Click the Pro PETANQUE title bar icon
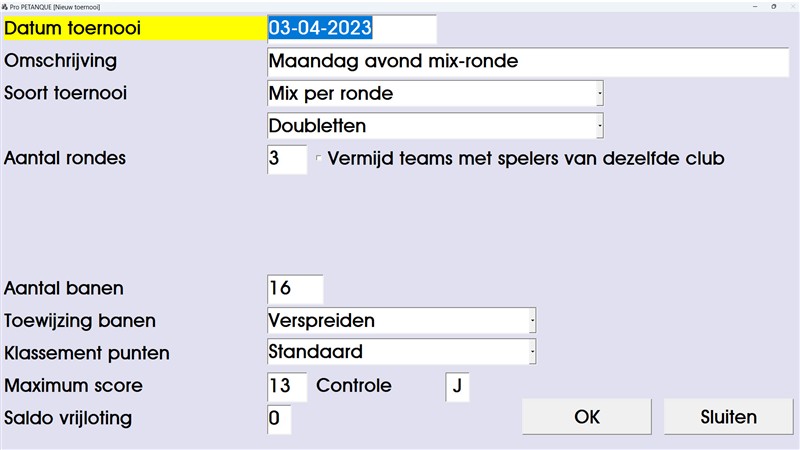 (x=5, y=5)
